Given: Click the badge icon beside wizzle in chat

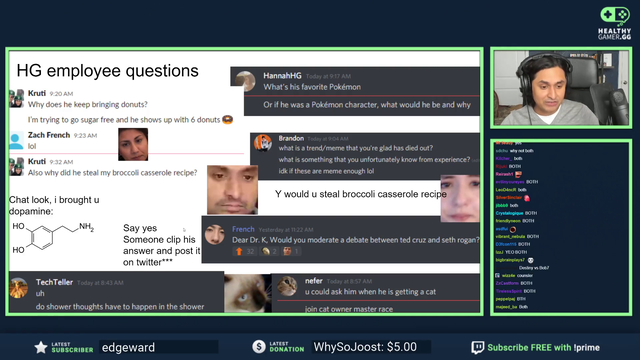Looking at the screenshot, I should click(x=497, y=276).
